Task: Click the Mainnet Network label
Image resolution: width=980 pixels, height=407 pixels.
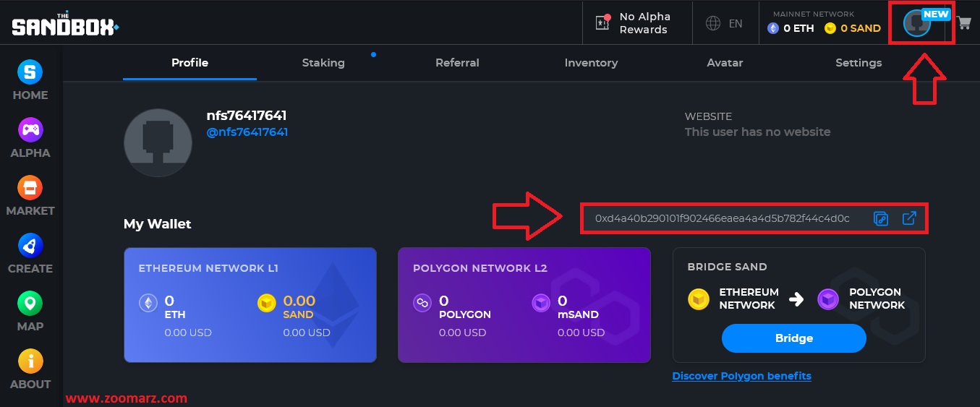Action: point(814,14)
